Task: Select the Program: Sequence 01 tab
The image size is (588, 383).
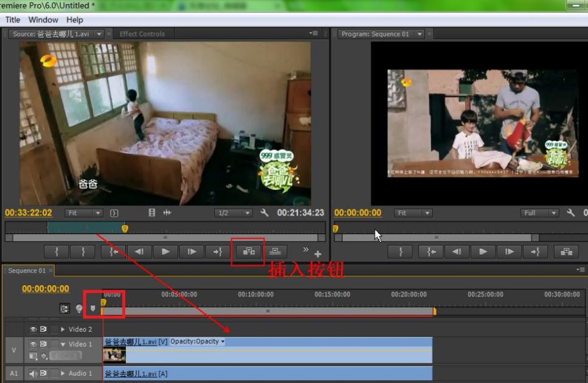Action: 375,33
